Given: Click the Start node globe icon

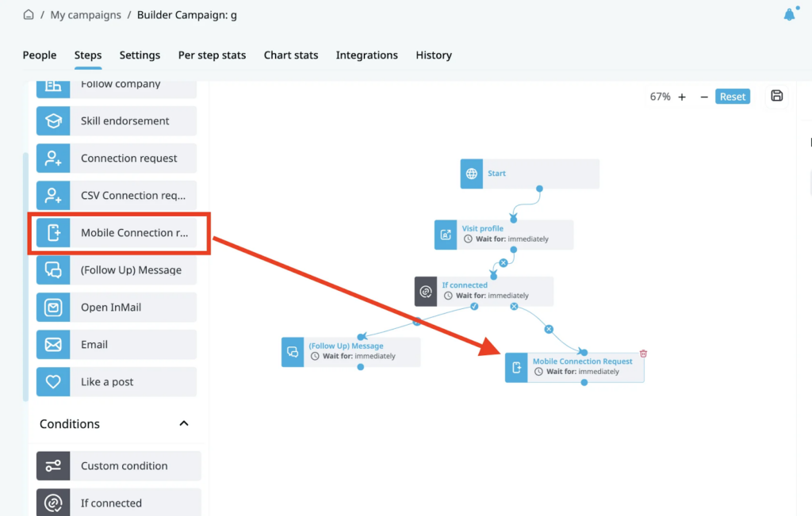Looking at the screenshot, I should click(472, 174).
